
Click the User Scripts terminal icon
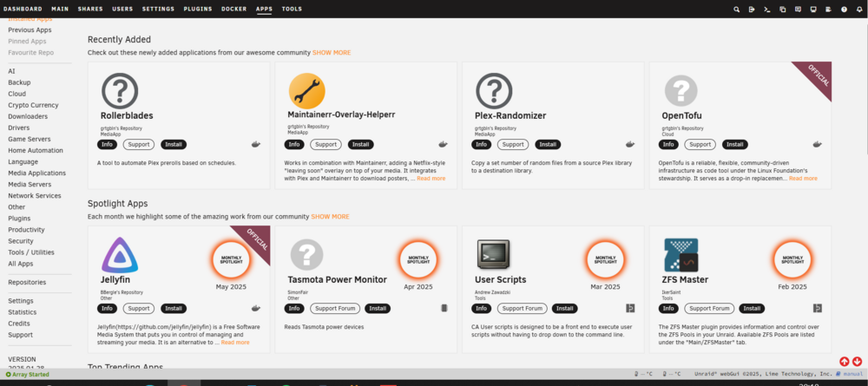tap(493, 254)
